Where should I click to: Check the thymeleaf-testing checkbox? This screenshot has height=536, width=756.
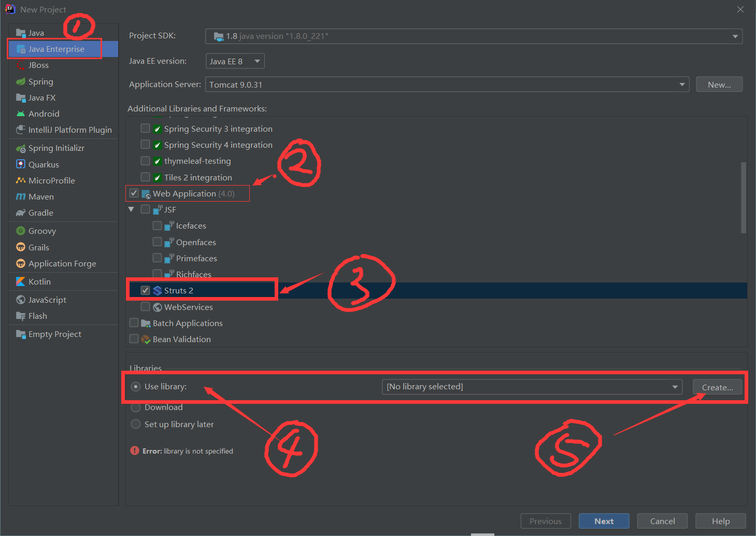[146, 161]
